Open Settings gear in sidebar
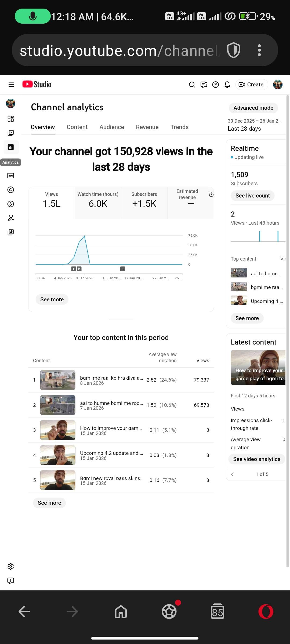The width and height of the screenshot is (290, 644). click(x=11, y=566)
